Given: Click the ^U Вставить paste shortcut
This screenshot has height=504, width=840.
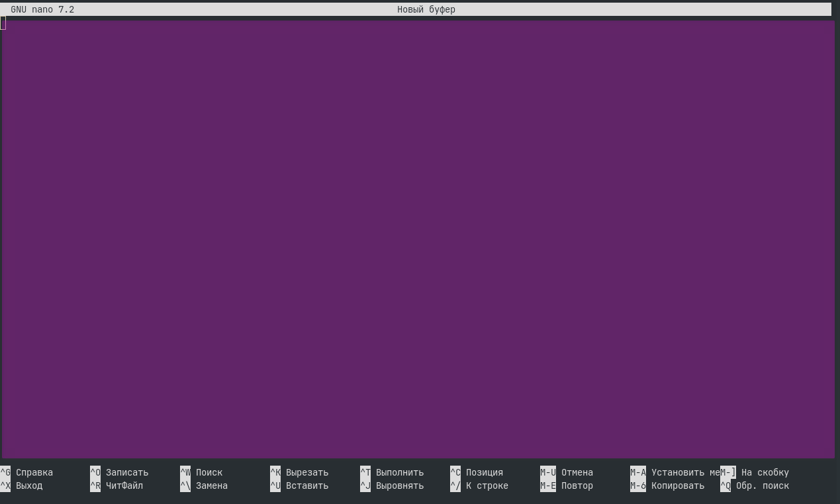Looking at the screenshot, I should click(x=299, y=485).
